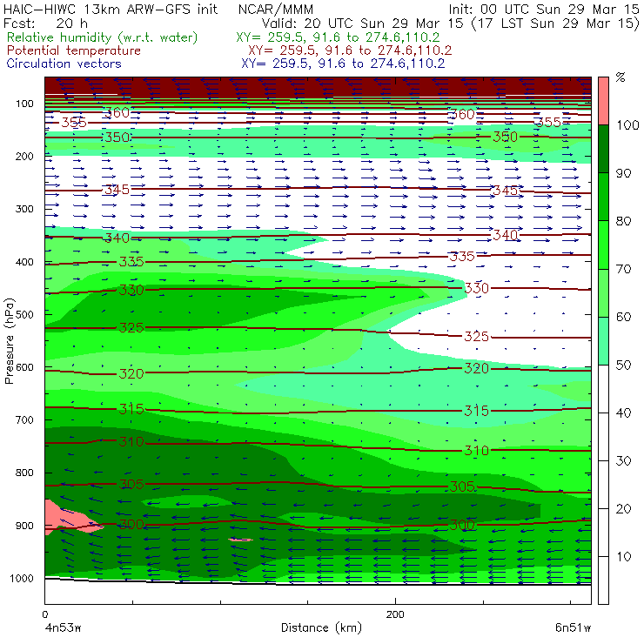Select the 70–80% bright green colorbar segment
This screenshot has width=644, height=644.
pyautogui.click(x=603, y=245)
